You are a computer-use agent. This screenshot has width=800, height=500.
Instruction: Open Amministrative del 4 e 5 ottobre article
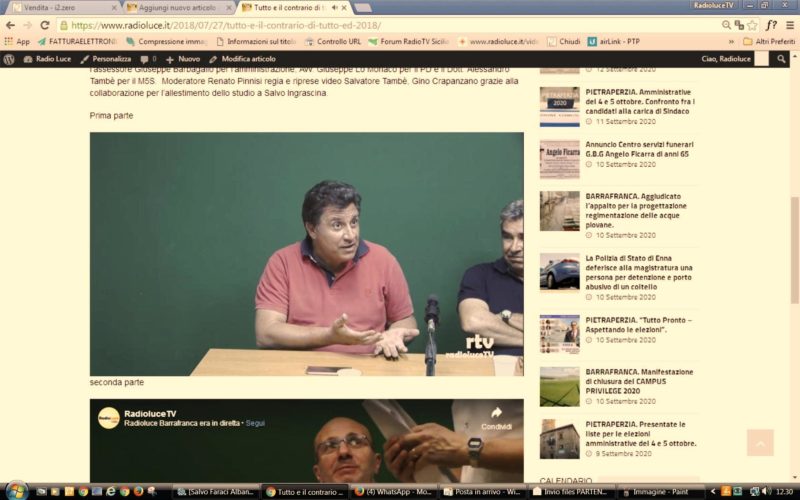pyautogui.click(x=640, y=102)
